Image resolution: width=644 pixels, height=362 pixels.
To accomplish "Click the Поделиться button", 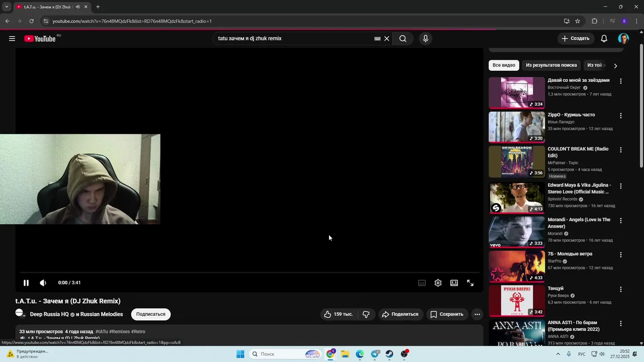I will click(x=400, y=314).
